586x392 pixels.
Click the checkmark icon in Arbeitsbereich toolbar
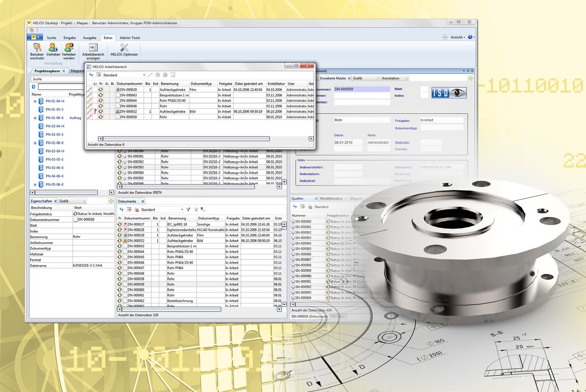coord(158,75)
